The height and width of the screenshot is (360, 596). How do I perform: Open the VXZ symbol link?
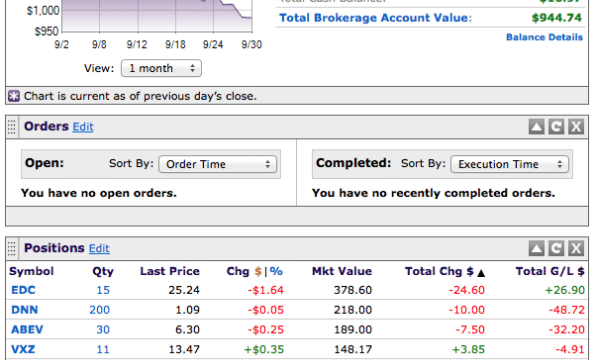click(x=23, y=349)
